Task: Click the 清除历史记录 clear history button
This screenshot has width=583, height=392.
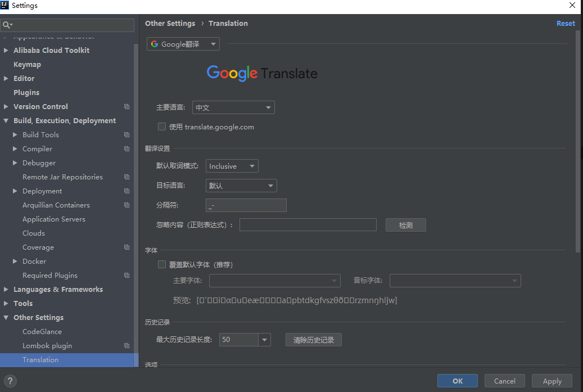Action: click(x=314, y=340)
